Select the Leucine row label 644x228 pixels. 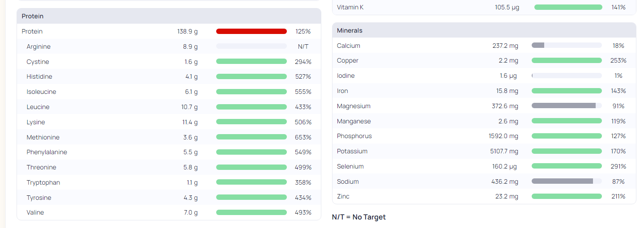tap(38, 107)
